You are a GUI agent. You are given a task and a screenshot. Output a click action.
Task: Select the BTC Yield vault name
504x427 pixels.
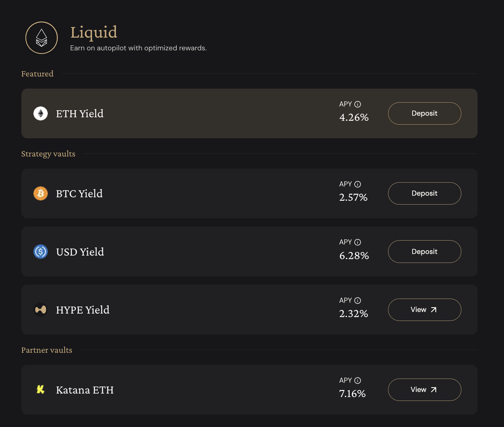tap(79, 194)
